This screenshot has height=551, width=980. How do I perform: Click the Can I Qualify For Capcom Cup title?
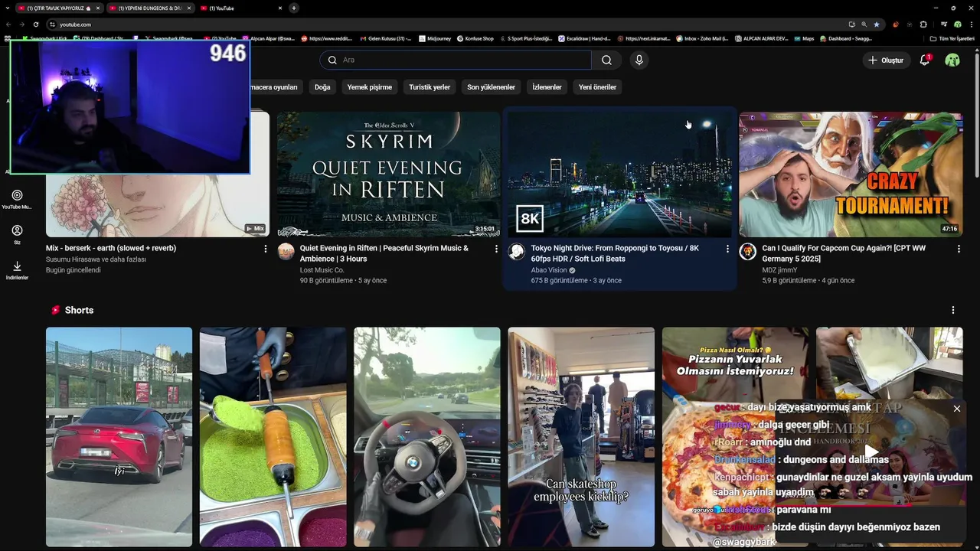coord(844,253)
